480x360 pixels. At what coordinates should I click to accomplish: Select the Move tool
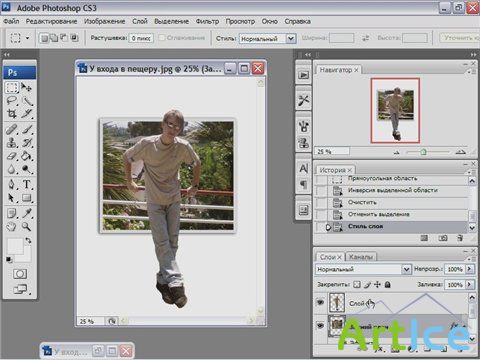(27, 87)
